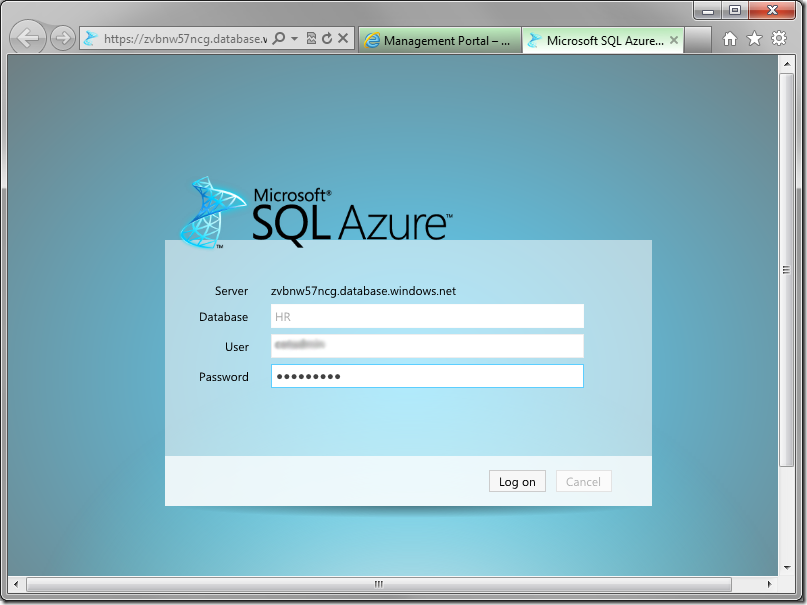
Task: Switch to the Management Portal tab
Action: tap(440, 40)
